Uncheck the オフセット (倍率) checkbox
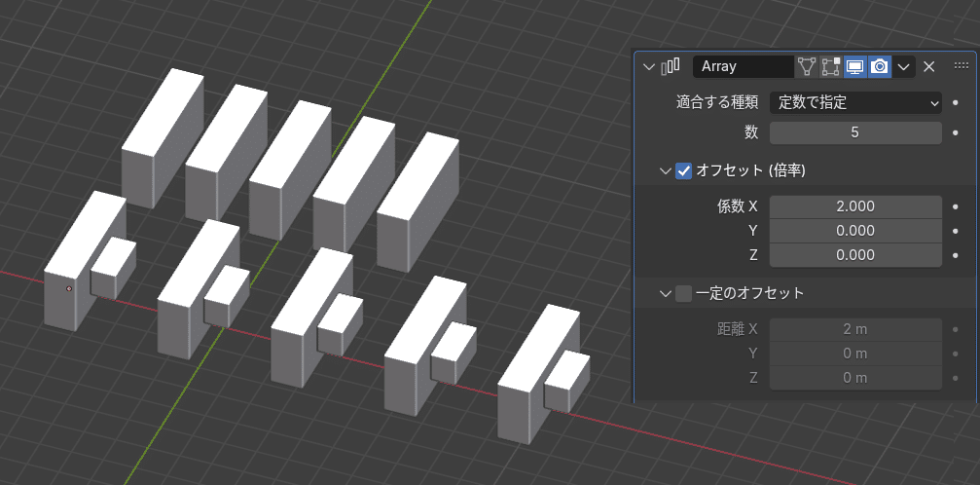980x485 pixels. click(x=684, y=170)
